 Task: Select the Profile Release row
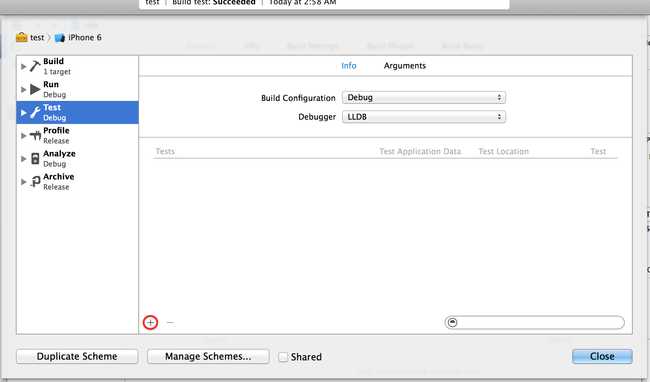(78, 135)
